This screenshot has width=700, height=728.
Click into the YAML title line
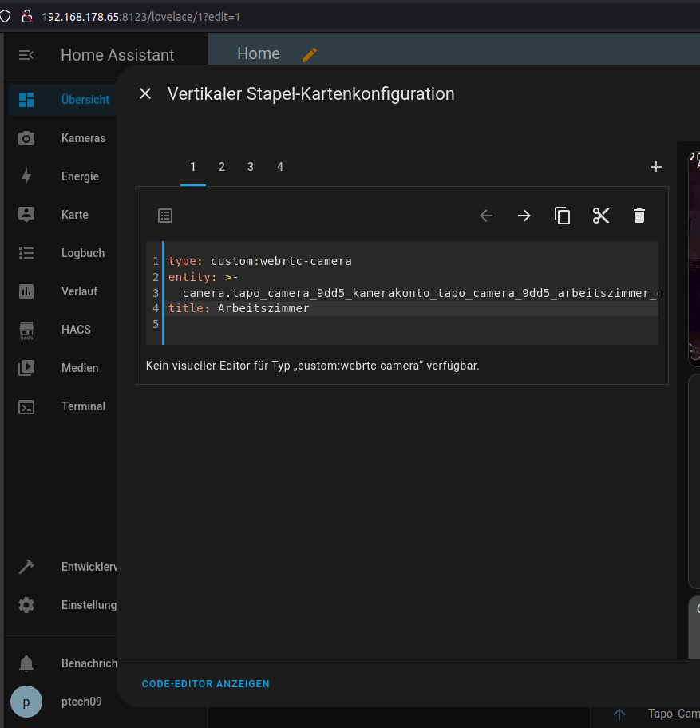click(x=263, y=308)
